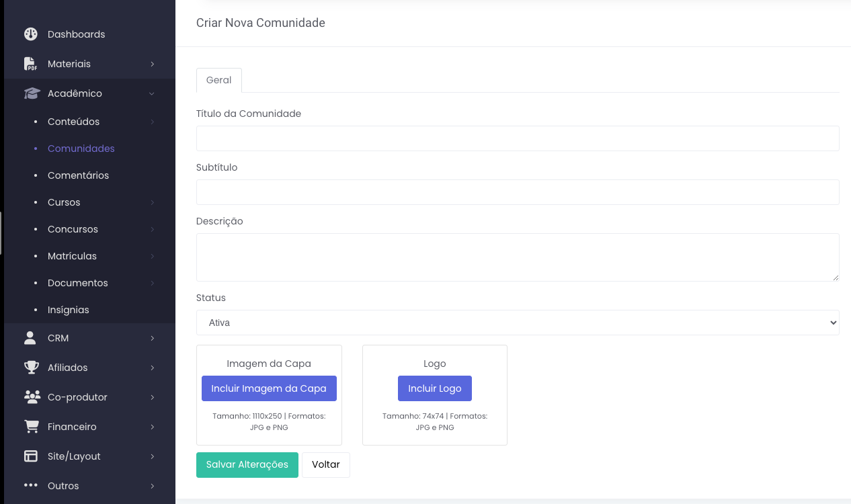Click the Dashboards gauge icon
Viewport: 851px width, 504px height.
(31, 34)
